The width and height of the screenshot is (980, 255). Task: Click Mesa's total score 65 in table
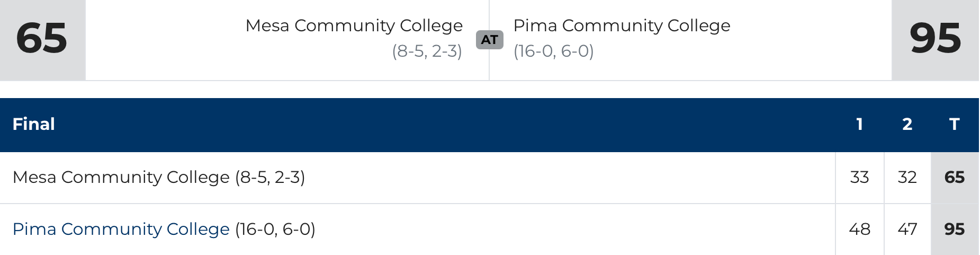coord(954,177)
